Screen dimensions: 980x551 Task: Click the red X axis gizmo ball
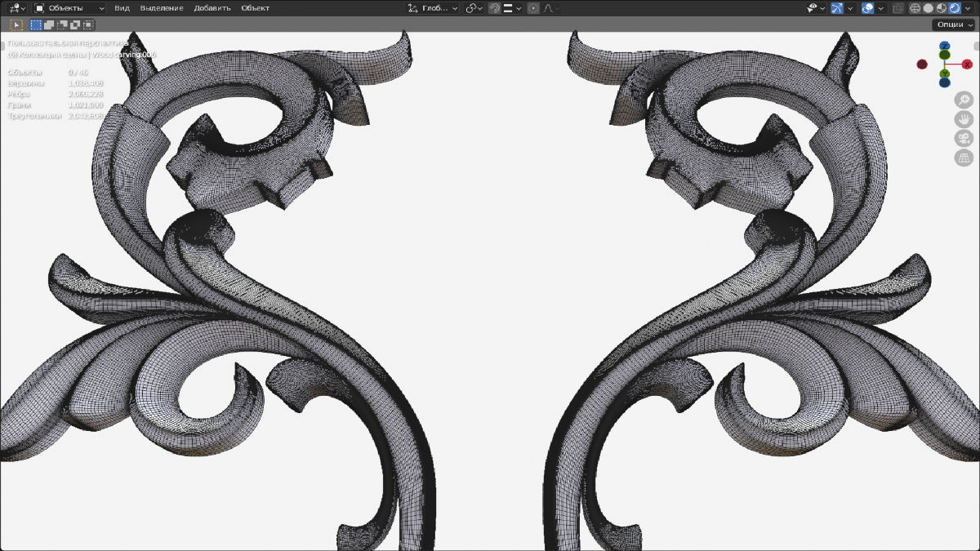967,64
